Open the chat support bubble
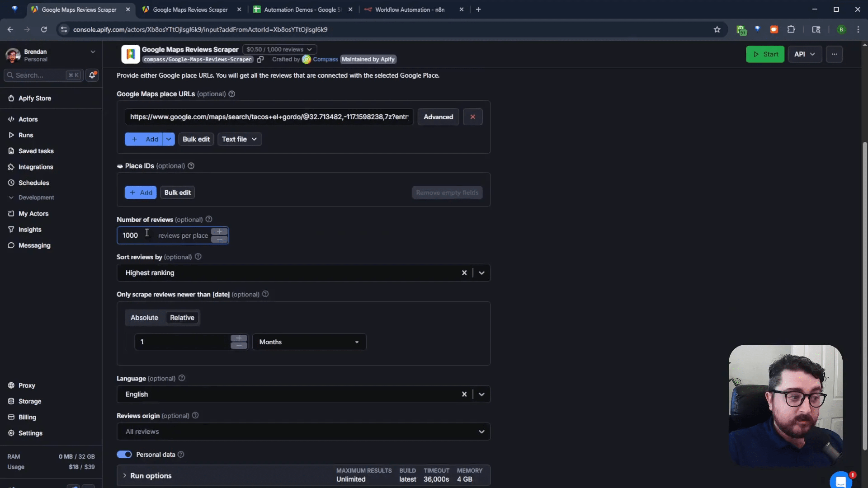 (840, 481)
